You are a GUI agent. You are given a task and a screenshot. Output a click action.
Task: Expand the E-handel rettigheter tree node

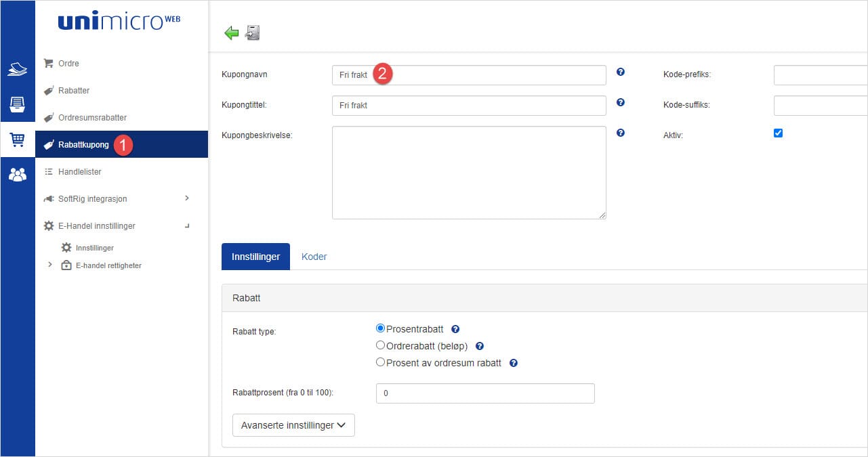(x=49, y=265)
